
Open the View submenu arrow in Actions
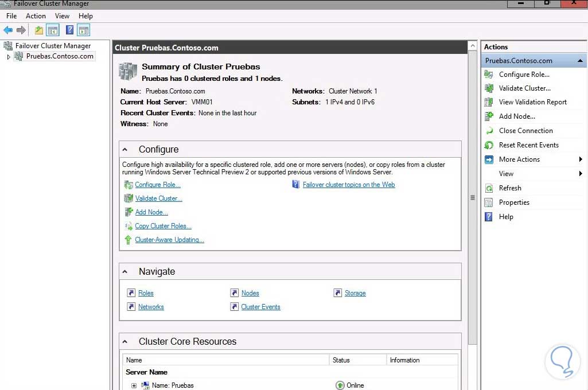[580, 174]
